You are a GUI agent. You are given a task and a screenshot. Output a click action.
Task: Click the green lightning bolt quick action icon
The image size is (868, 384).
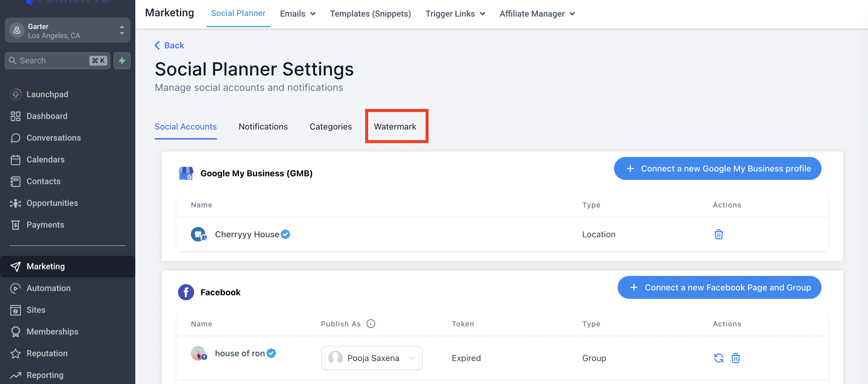122,61
